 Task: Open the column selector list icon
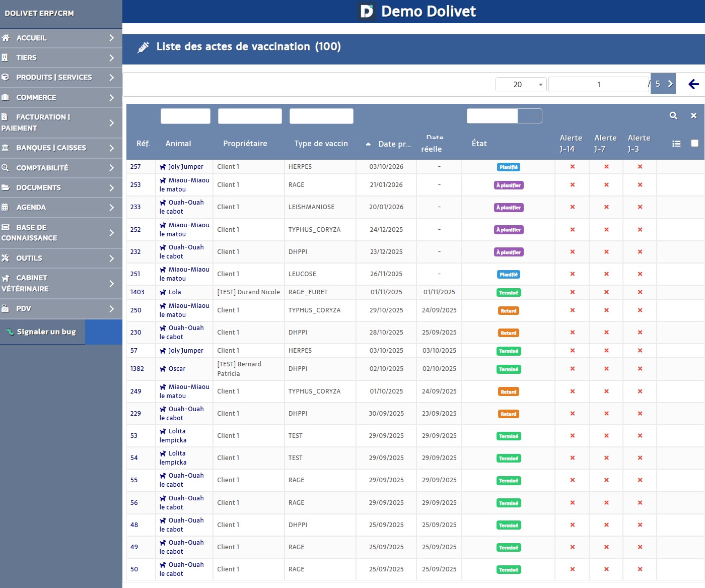click(x=676, y=144)
